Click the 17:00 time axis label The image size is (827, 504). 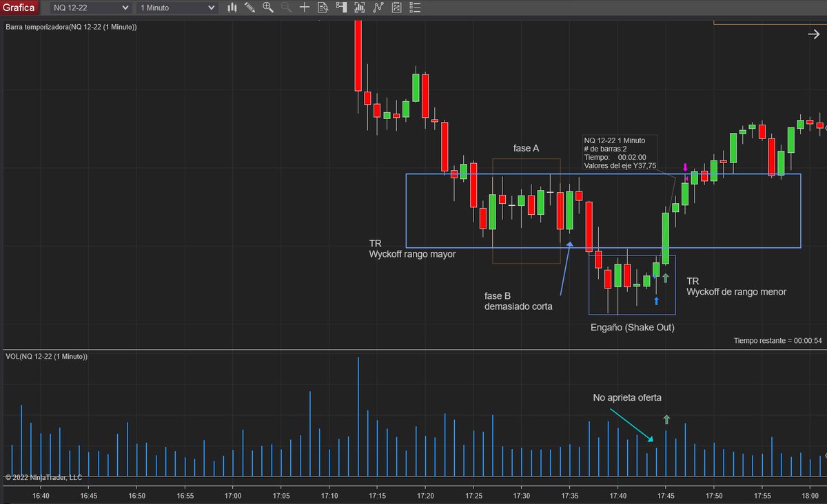(233, 495)
